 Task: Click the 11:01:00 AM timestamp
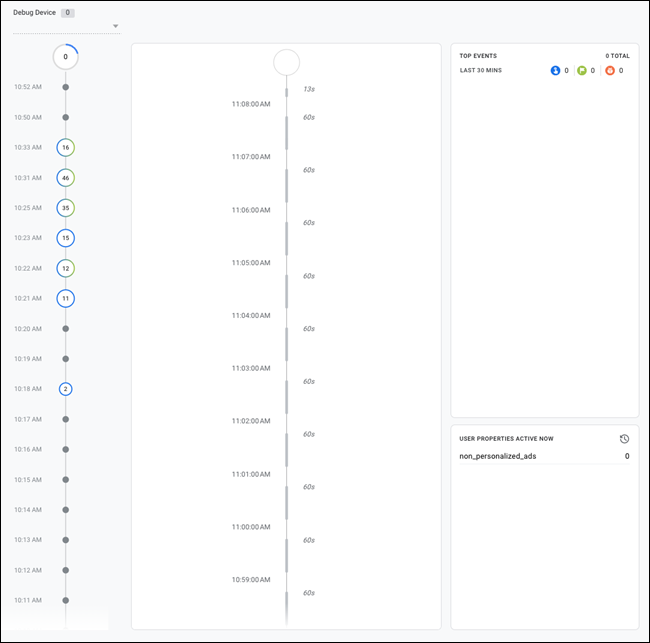(251, 474)
